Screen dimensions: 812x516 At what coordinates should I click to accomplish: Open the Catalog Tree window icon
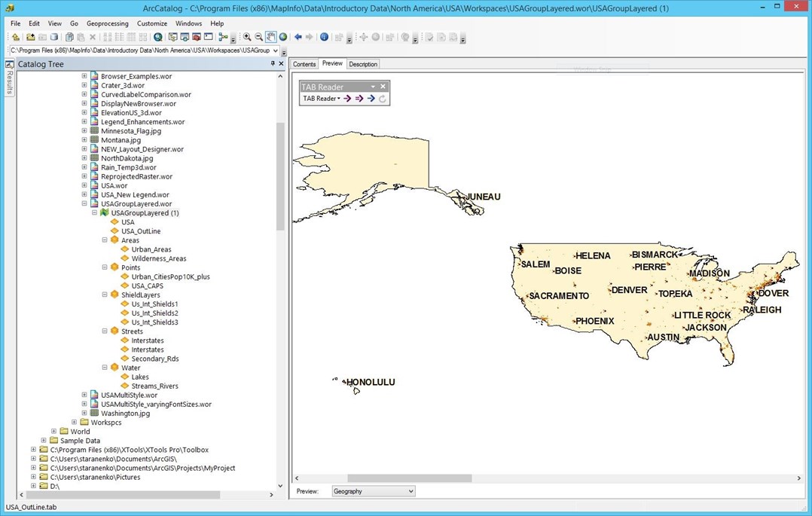[x=173, y=38]
